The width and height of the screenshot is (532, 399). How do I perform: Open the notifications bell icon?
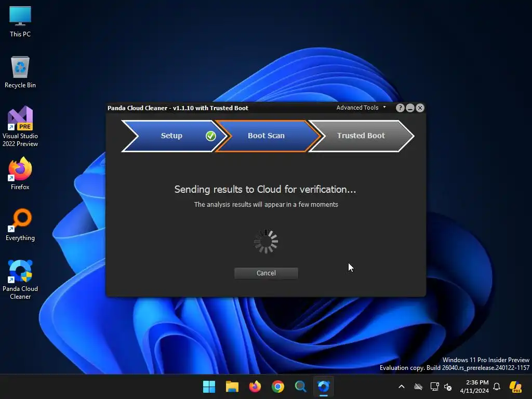click(x=497, y=387)
